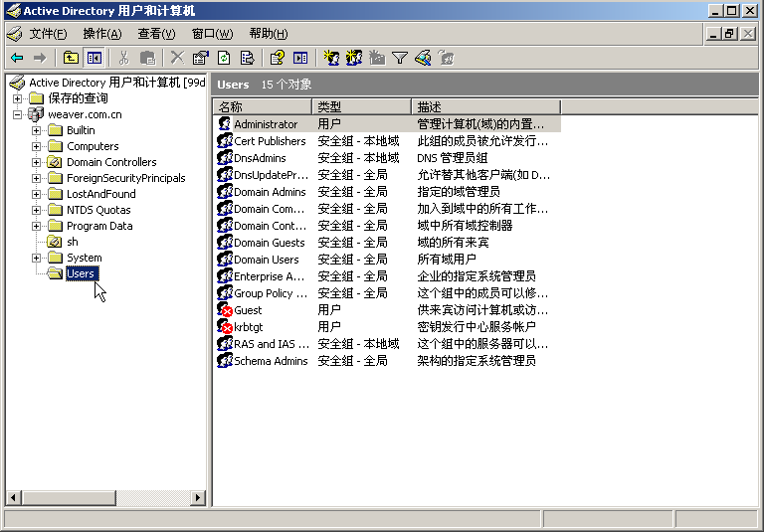Click the Back arrow toolbar icon
This screenshot has width=764, height=532.
[x=17, y=58]
